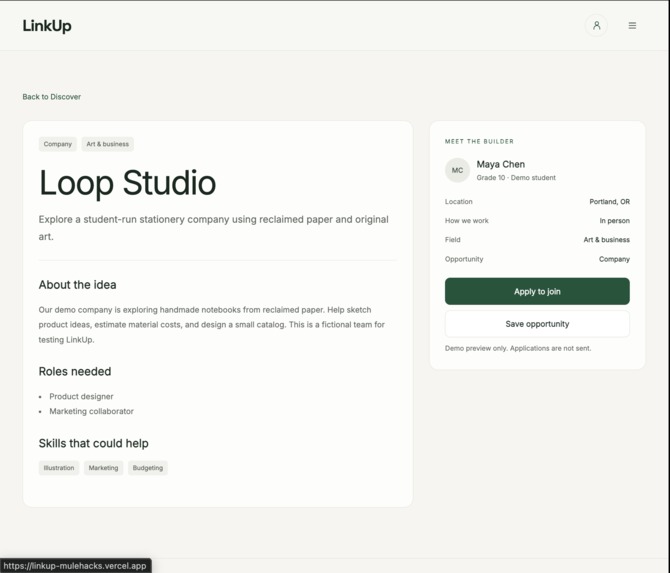Click 'Product designer' role item
670x573 pixels.
click(81, 397)
